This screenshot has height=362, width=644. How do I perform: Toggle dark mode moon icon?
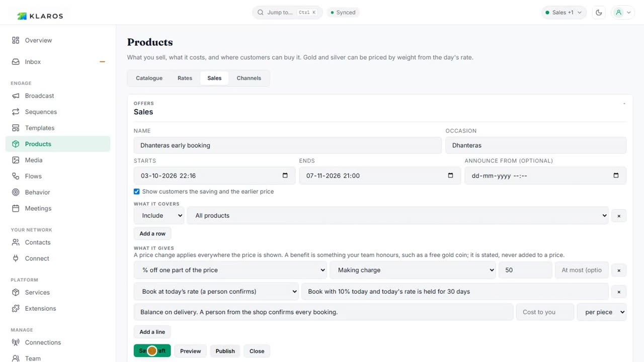coord(599,13)
